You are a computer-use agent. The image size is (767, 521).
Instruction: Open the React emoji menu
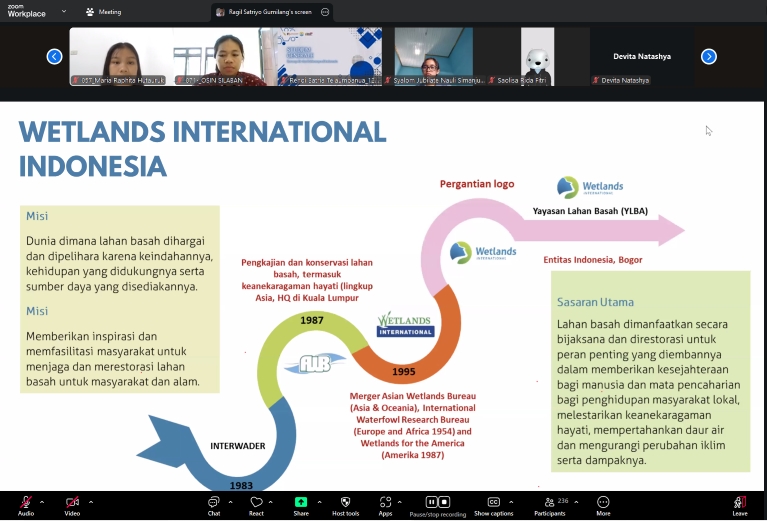coord(256,505)
